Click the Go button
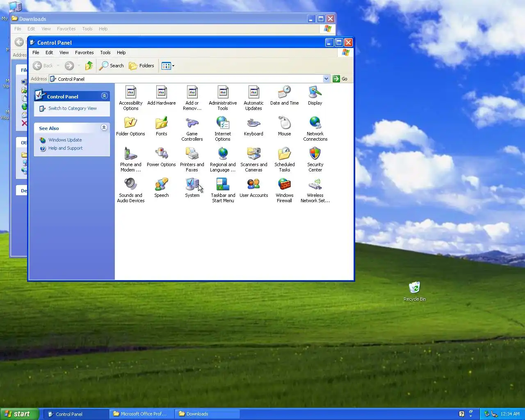The height and width of the screenshot is (420, 525). (x=340, y=79)
